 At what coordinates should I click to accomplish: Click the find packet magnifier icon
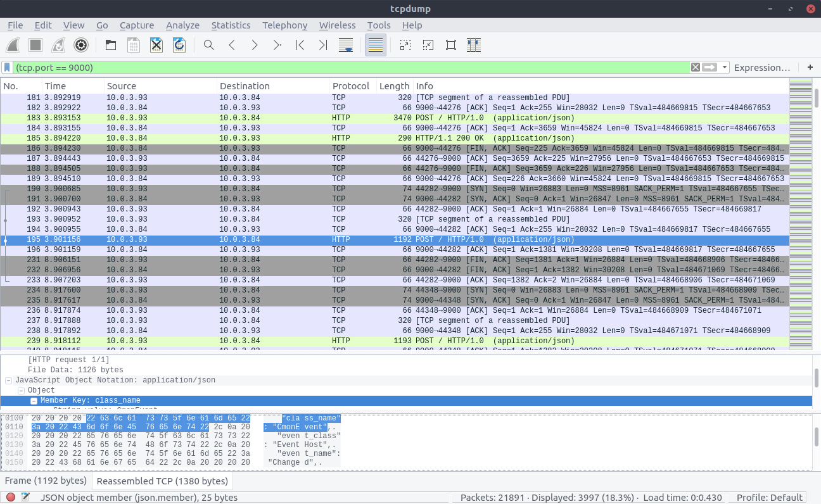click(208, 45)
